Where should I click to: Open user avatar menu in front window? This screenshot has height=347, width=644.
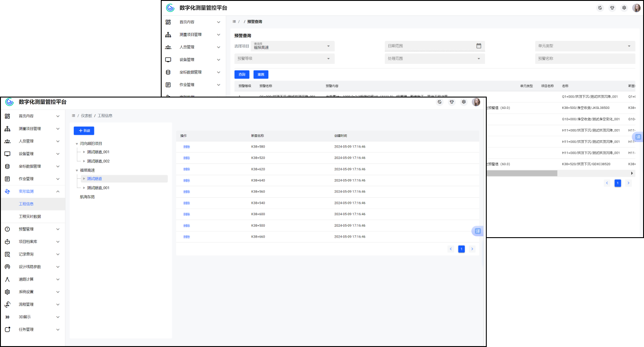point(476,102)
